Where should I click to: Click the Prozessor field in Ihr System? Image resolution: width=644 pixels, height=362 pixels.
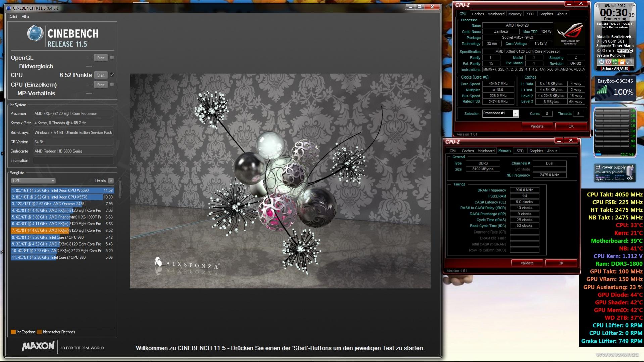(x=73, y=114)
